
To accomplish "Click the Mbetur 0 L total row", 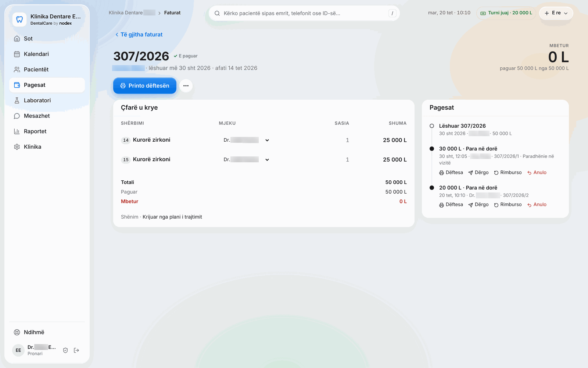I will click(264, 202).
